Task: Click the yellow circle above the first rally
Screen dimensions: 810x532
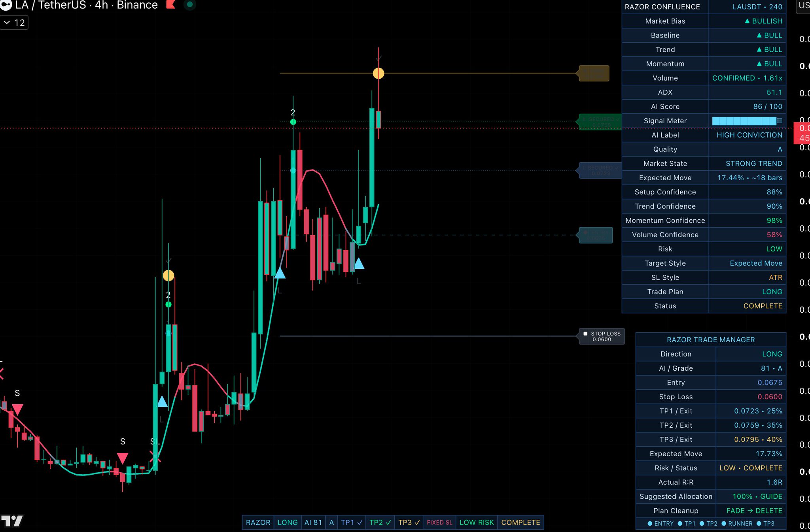Action: 168,275
